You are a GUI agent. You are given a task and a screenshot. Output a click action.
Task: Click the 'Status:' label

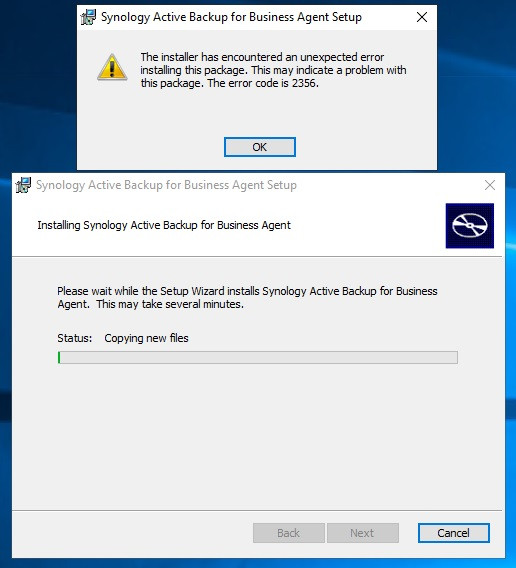click(x=75, y=338)
